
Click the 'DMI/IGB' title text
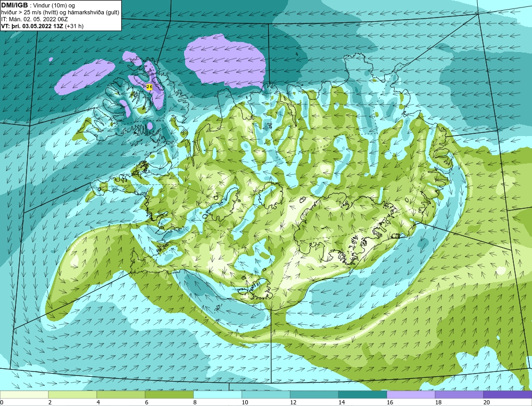(14, 5)
